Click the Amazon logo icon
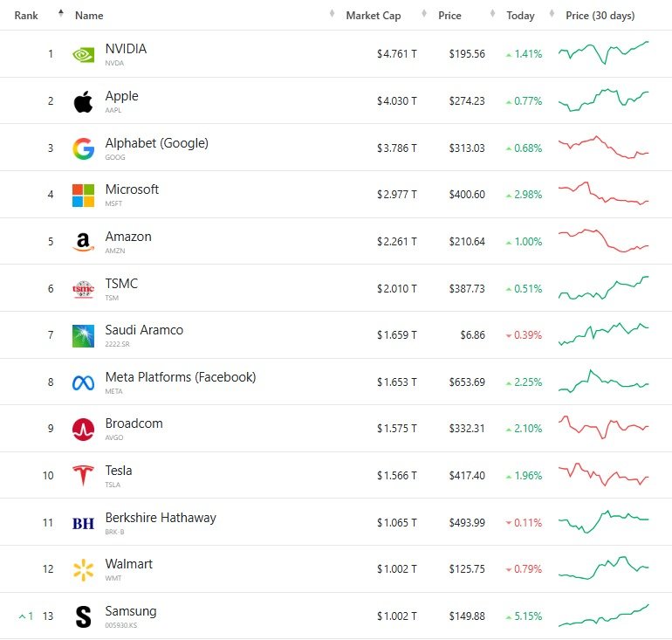The image size is (672, 640). pos(83,242)
